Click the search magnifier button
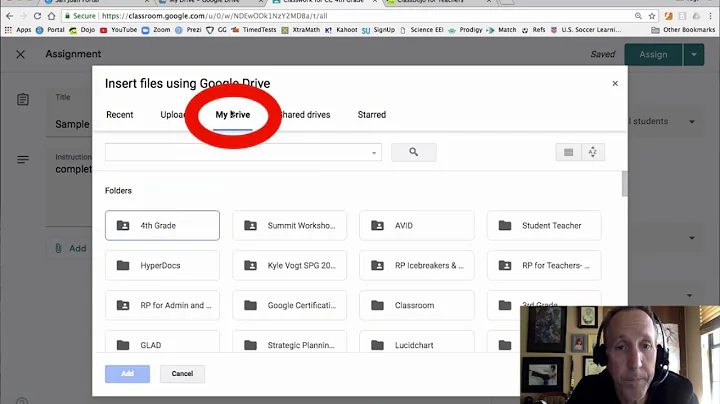This screenshot has width=720, height=404. [x=414, y=152]
